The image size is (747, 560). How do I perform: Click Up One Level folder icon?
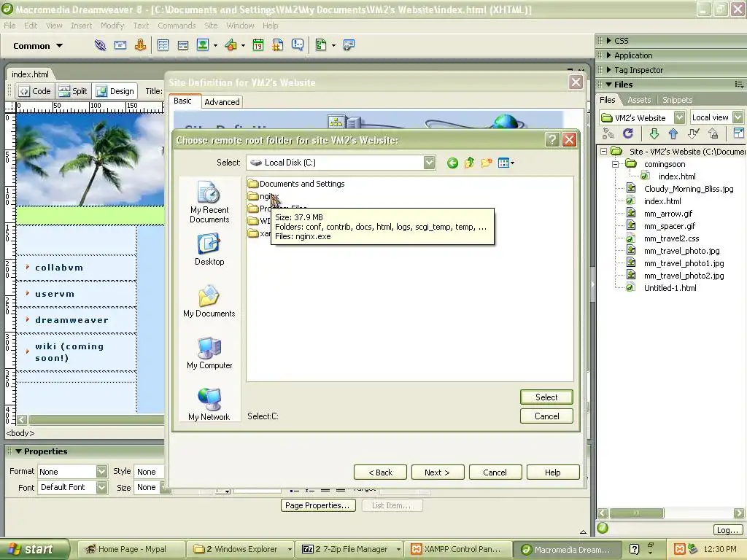(x=469, y=163)
